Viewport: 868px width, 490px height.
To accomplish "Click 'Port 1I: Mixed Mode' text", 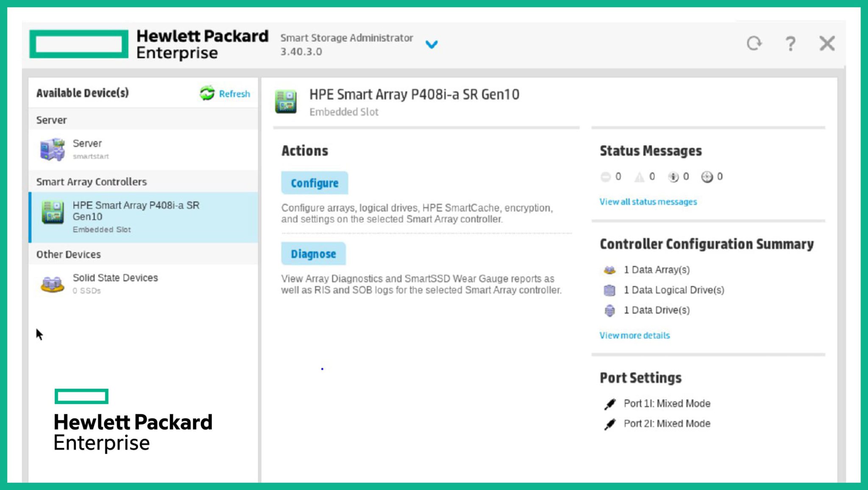I will tap(667, 404).
